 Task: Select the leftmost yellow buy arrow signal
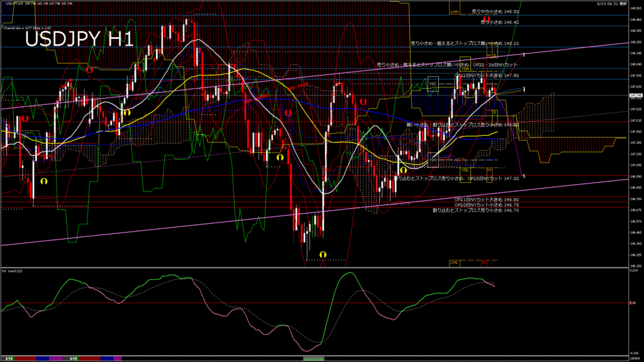pyautogui.click(x=44, y=180)
